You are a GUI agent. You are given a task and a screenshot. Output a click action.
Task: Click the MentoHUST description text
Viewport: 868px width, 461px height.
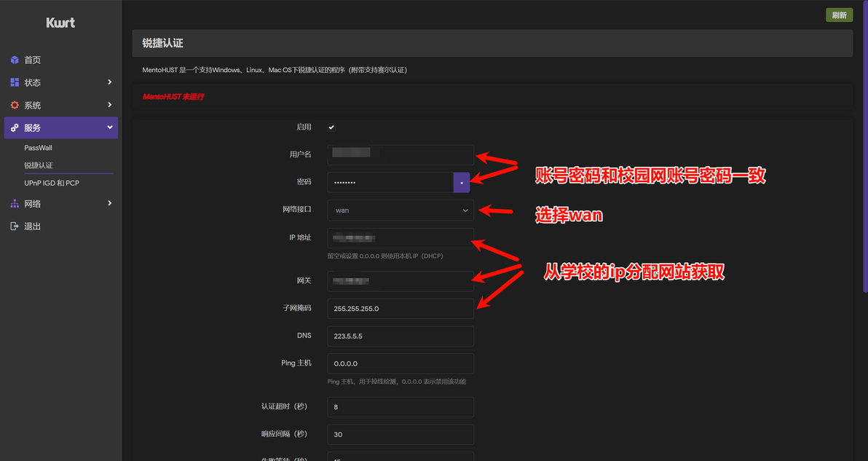[x=275, y=71]
